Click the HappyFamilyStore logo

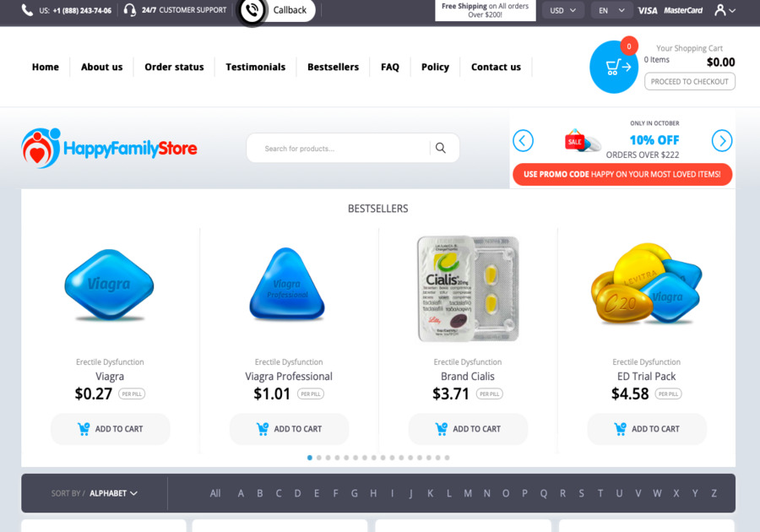pos(110,149)
